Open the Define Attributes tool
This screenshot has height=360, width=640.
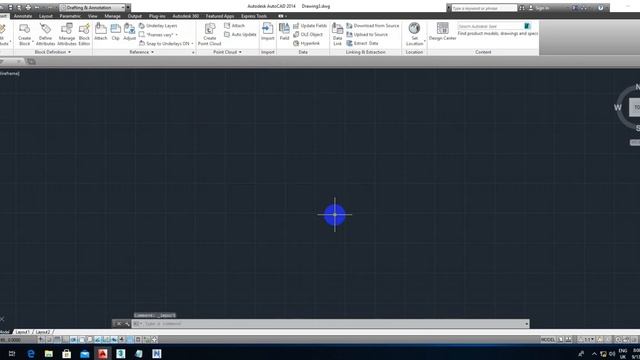pos(45,34)
